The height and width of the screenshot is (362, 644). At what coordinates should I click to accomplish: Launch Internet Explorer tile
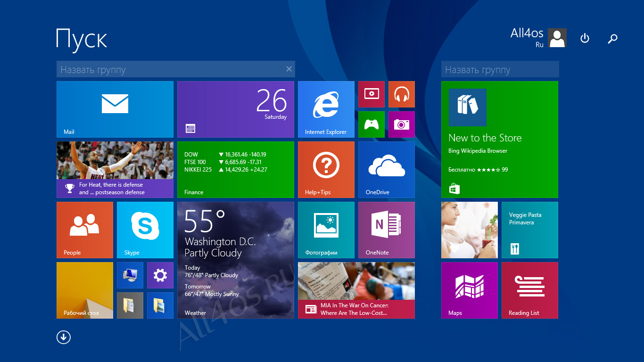pos(326,109)
